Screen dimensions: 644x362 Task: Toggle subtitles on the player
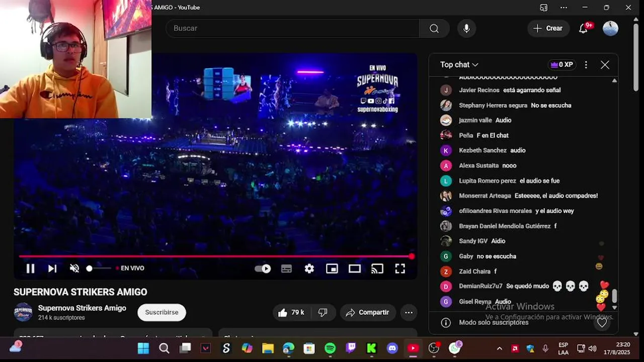coord(286,268)
